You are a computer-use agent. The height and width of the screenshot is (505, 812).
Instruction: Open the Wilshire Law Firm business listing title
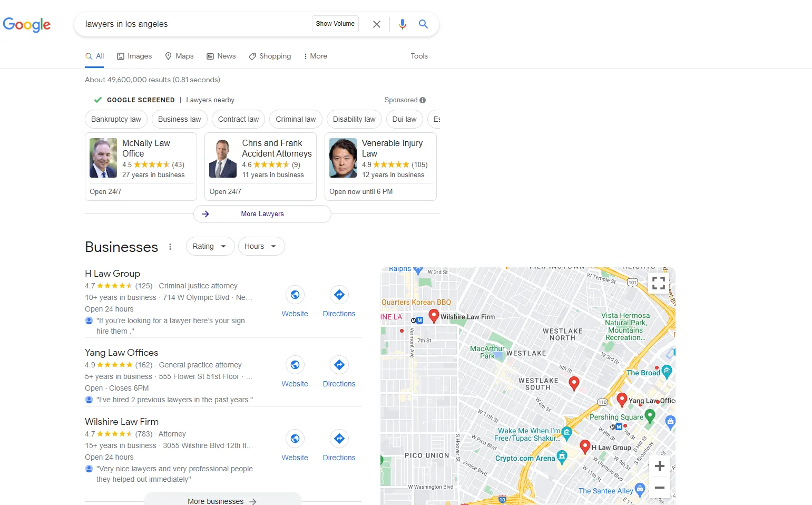[122, 422]
